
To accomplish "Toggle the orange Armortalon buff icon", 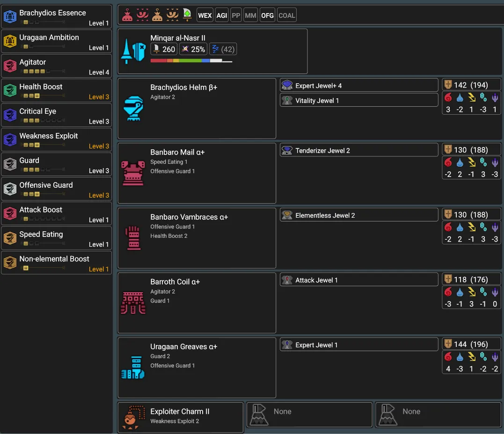I will [172, 15].
